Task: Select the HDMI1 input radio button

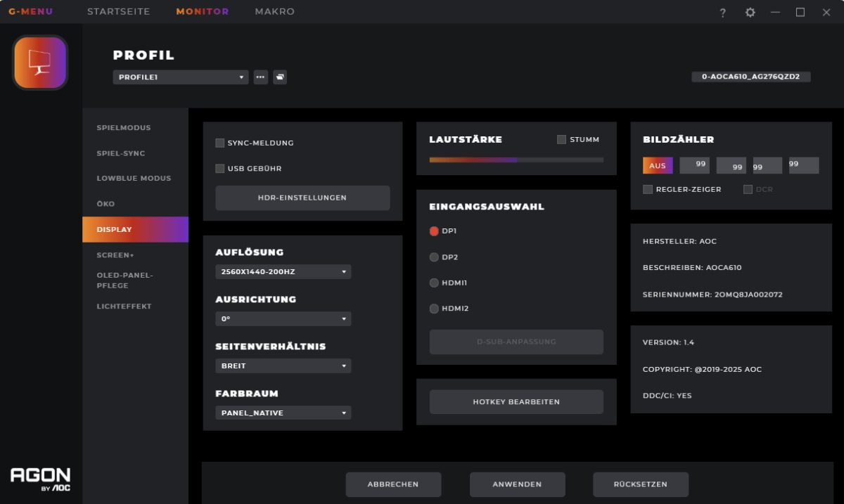Action: point(434,283)
